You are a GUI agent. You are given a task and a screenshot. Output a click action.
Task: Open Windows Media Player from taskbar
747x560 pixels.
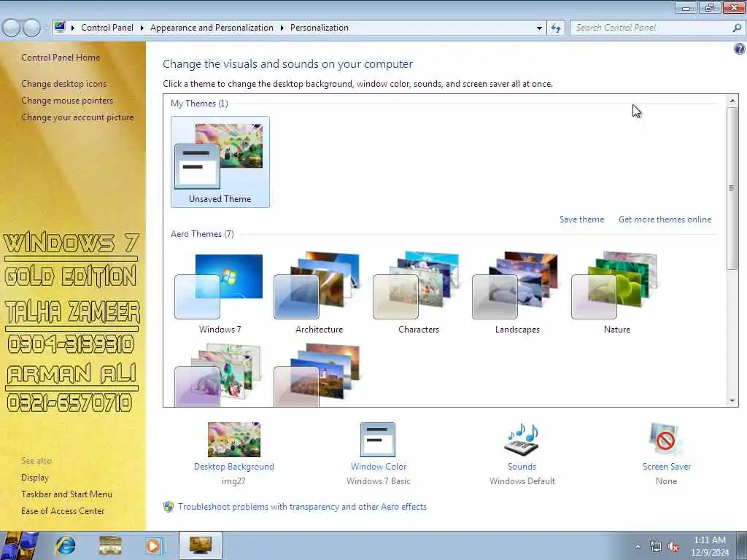pos(154,545)
